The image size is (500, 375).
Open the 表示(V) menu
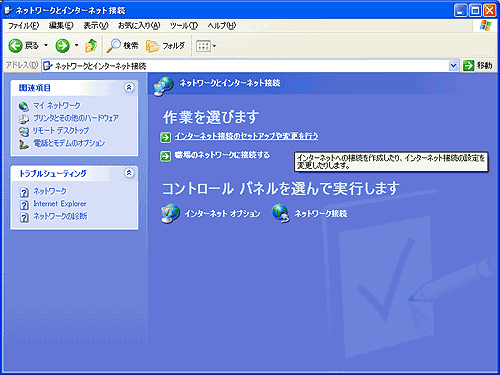point(96,26)
